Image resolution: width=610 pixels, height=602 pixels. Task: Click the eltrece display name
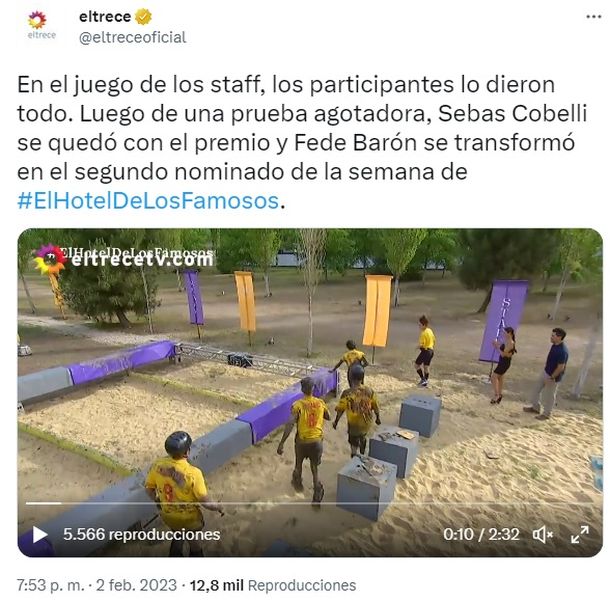coord(105,16)
